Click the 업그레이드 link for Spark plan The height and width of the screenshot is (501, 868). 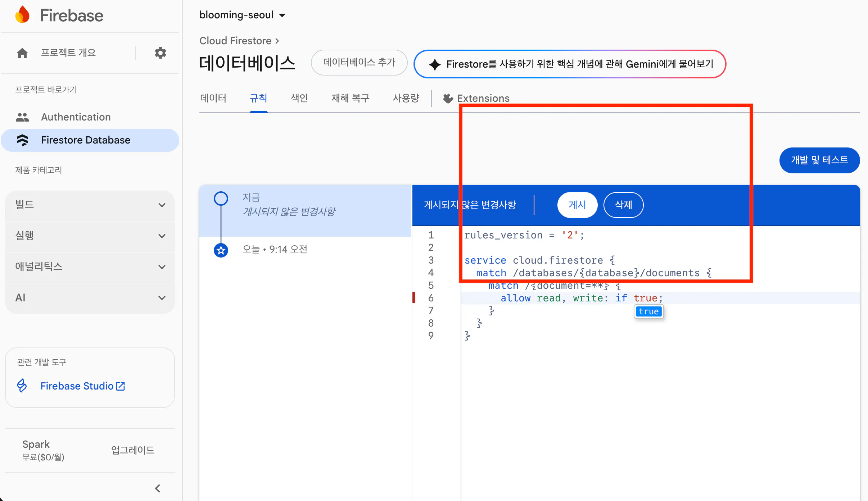[132, 450]
